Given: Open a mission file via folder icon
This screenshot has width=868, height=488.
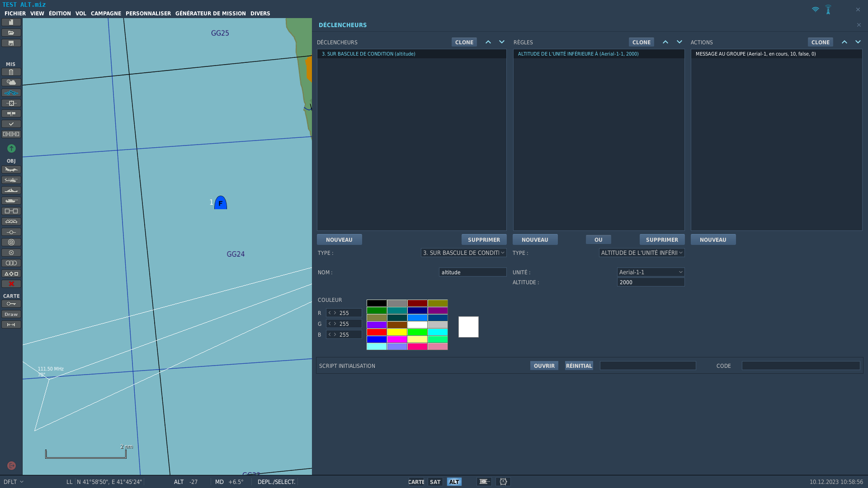Looking at the screenshot, I should click(x=11, y=33).
